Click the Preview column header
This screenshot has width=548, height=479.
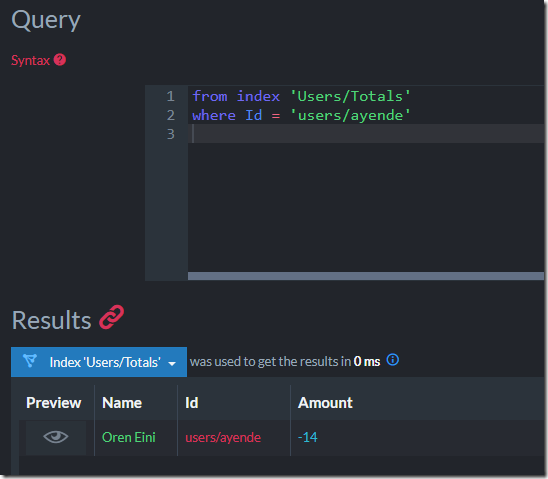coord(53,403)
